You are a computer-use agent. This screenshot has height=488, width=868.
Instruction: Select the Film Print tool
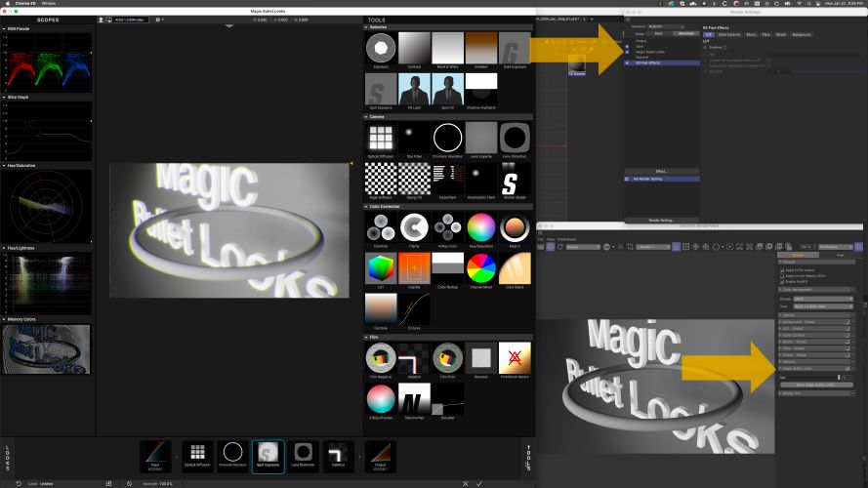[448, 357]
